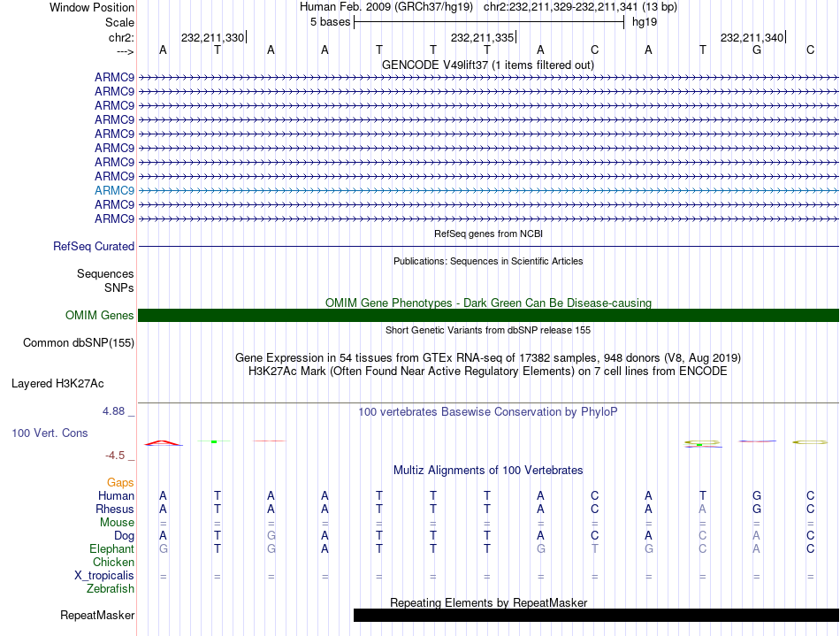Click the -4.5 PhyloP lower scale value

(115, 456)
